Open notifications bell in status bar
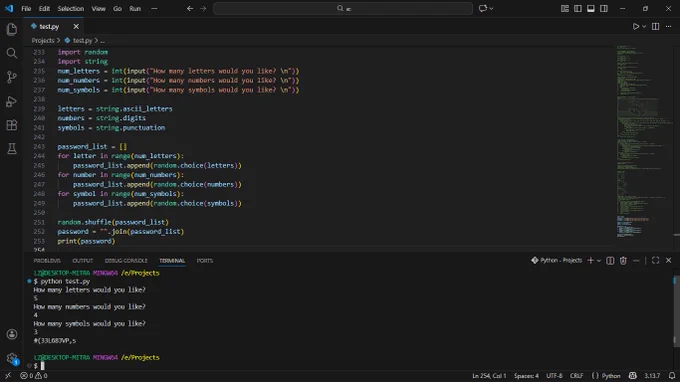The width and height of the screenshot is (680, 382). [x=671, y=376]
